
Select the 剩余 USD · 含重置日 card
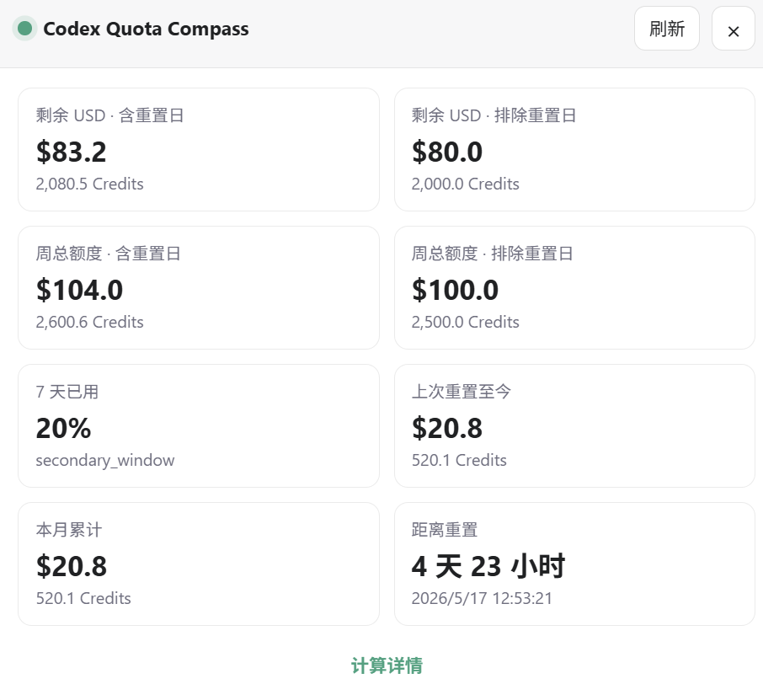pos(199,149)
